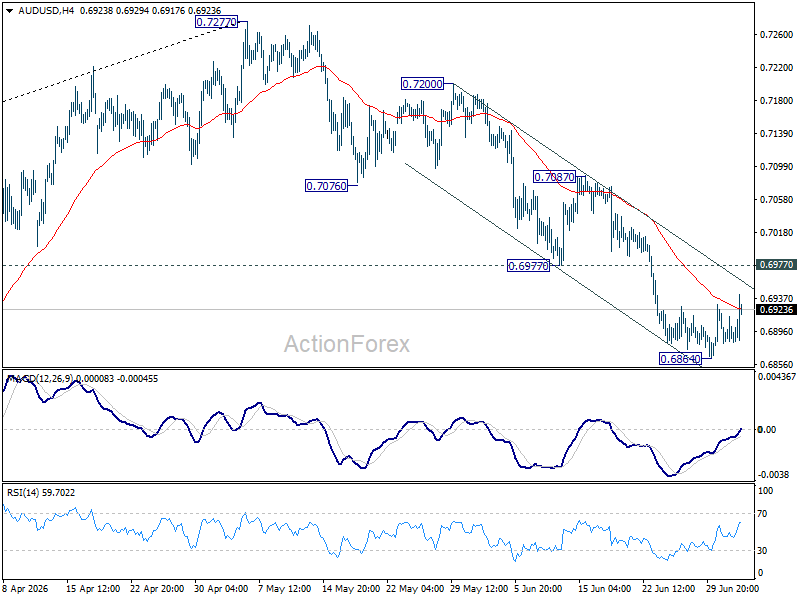Click the 0.72770 price label
This screenshot has width=800, height=600.
coord(216,22)
